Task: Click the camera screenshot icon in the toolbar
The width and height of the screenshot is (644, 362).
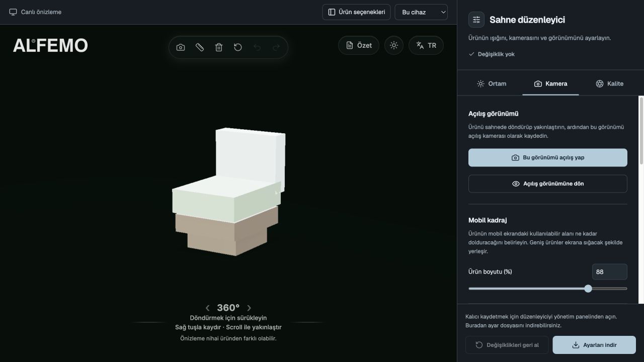Action: pos(181,47)
